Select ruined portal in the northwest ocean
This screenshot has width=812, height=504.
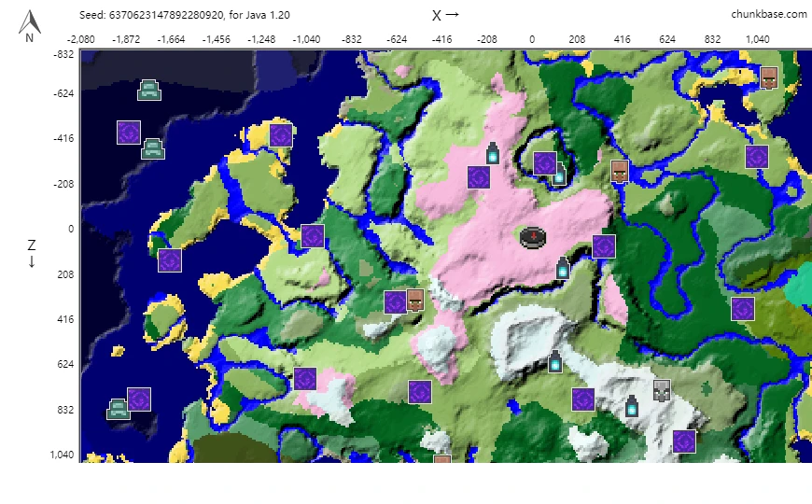point(129,133)
